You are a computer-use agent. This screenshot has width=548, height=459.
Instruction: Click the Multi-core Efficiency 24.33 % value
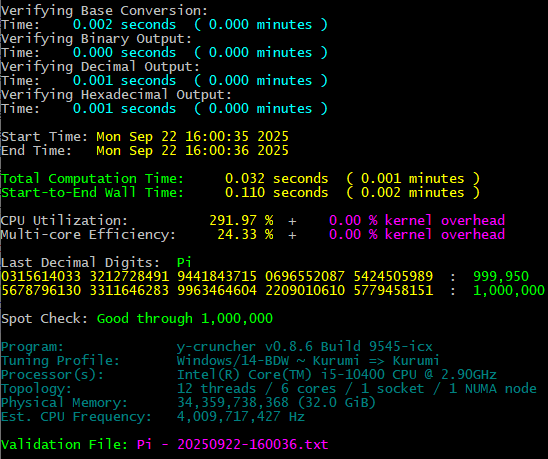(x=245, y=235)
